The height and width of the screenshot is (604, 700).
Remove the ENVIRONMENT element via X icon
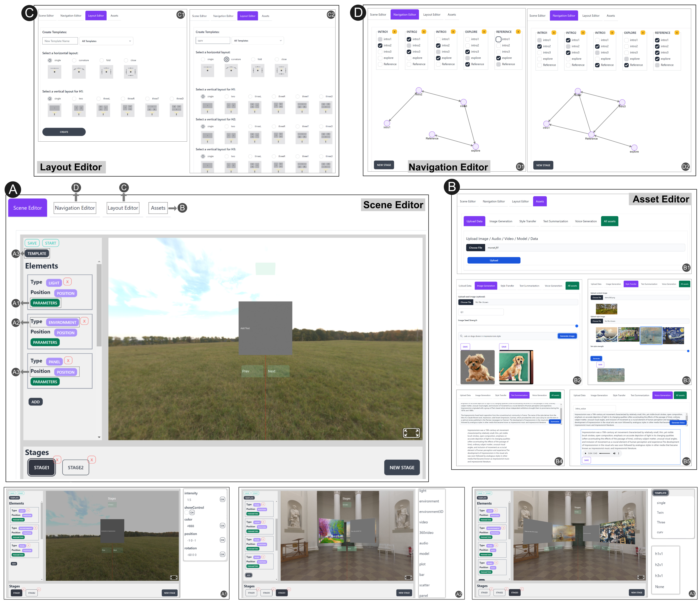pyautogui.click(x=84, y=321)
